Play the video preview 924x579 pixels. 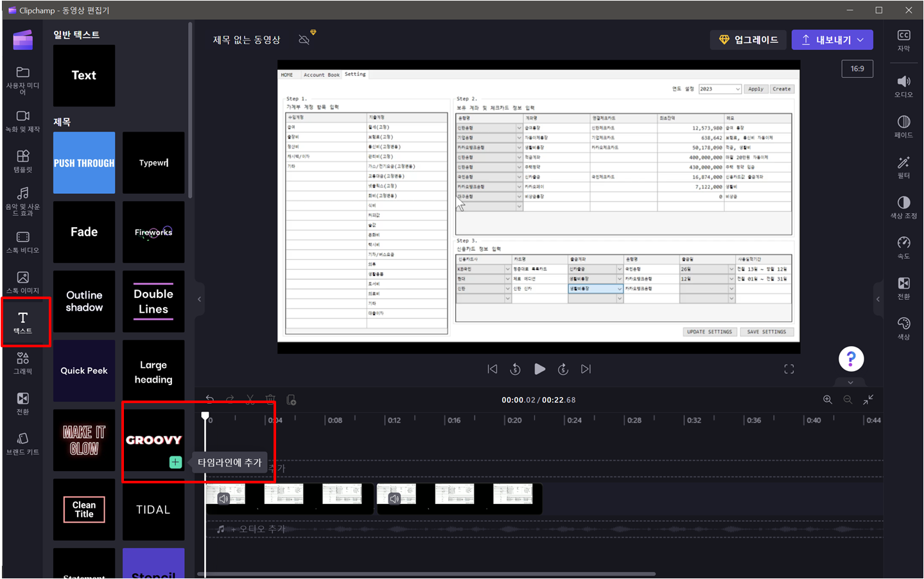[539, 369]
